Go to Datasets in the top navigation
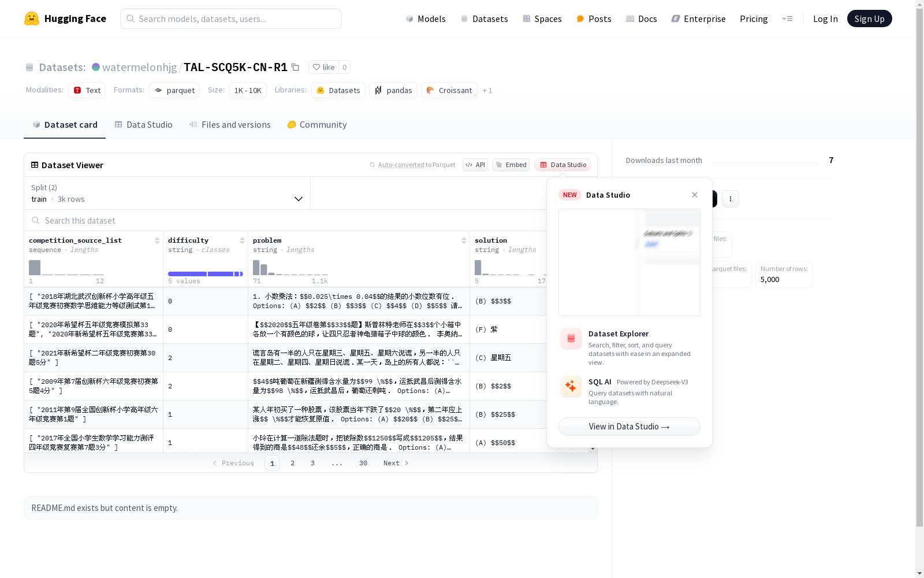 coord(484,18)
